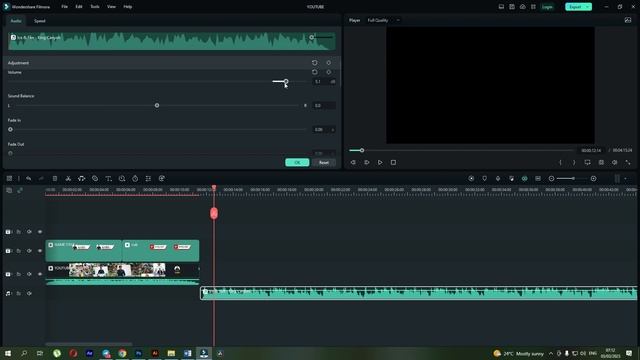
Task: Add a marker with the shield marker icon
Action: (x=484, y=178)
